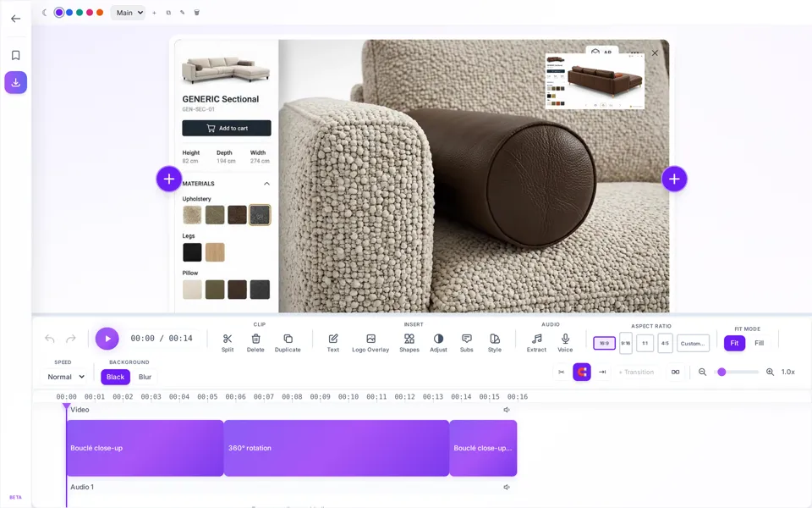Select the beige bouclé upholstery swatch
This screenshot has height=508, width=812.
tap(192, 214)
